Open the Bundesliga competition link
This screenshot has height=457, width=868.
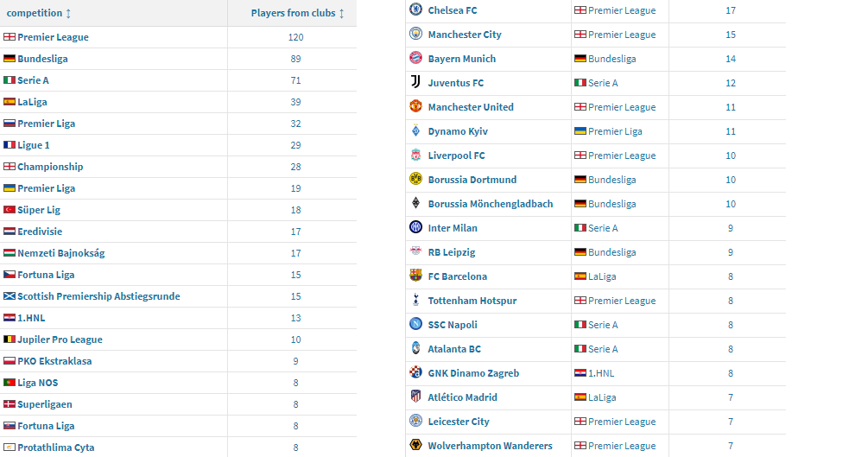[42, 59]
